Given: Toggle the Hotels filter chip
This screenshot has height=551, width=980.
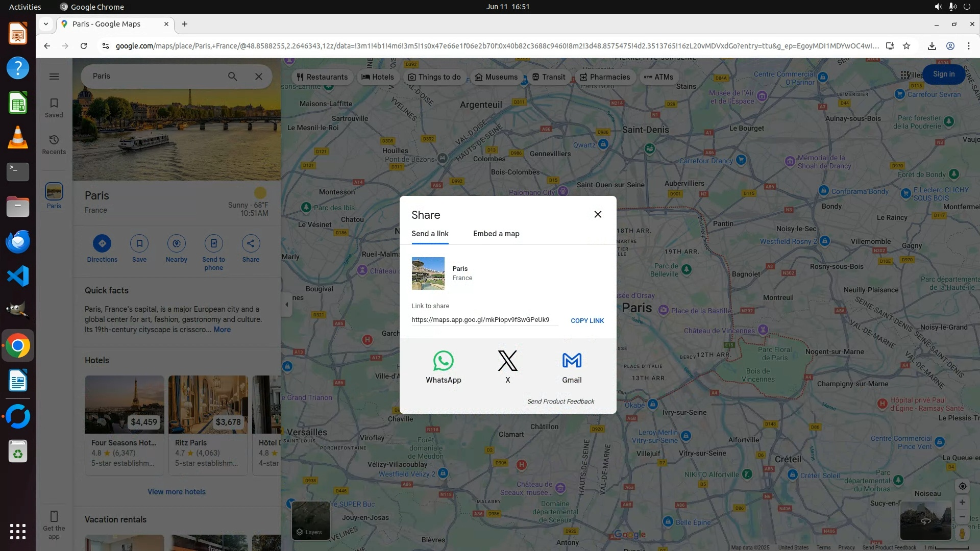Looking at the screenshot, I should point(378,77).
